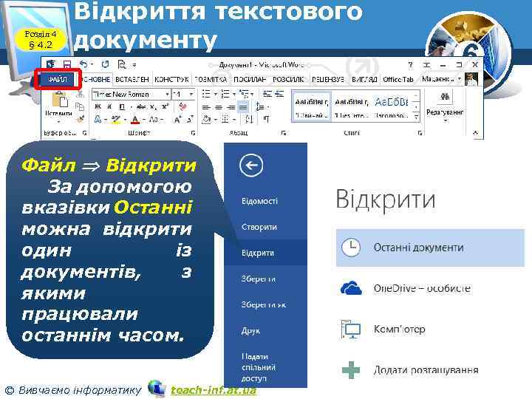Switch to the ВСТАВЛЕННЯ tab
Image resolution: width=532 pixels, height=399 pixels.
click(x=132, y=80)
